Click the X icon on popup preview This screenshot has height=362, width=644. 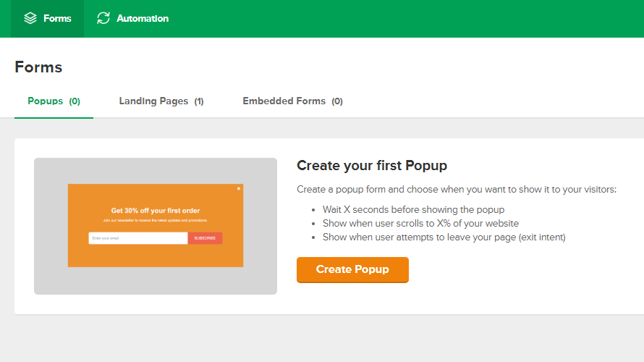pos(239,188)
